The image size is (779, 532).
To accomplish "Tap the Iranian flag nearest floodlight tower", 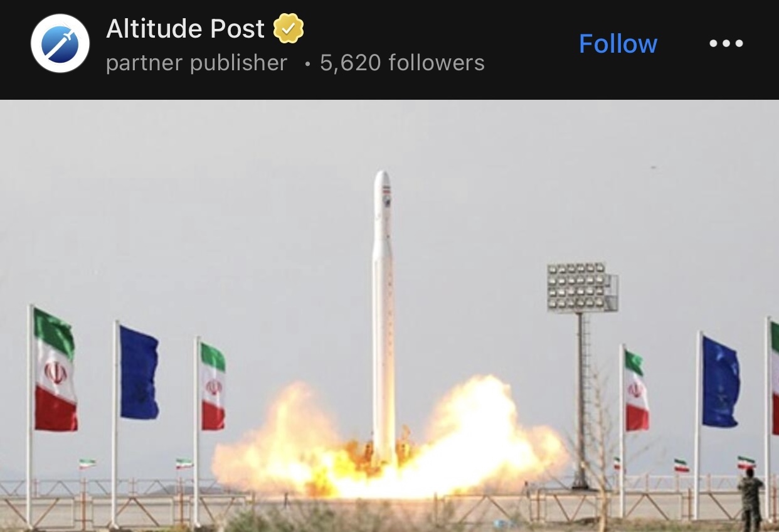I will 636,390.
